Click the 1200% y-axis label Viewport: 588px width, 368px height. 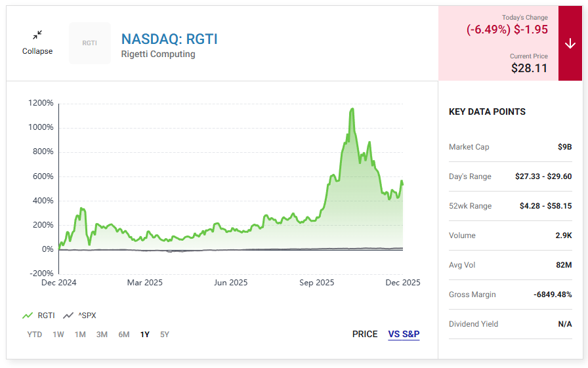click(x=41, y=103)
